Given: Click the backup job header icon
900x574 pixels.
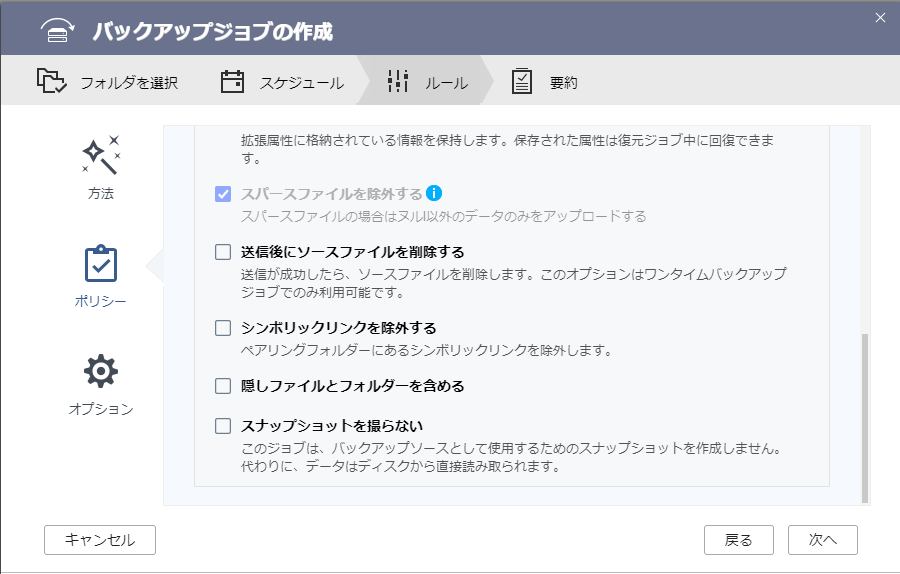Looking at the screenshot, I should point(58,31).
